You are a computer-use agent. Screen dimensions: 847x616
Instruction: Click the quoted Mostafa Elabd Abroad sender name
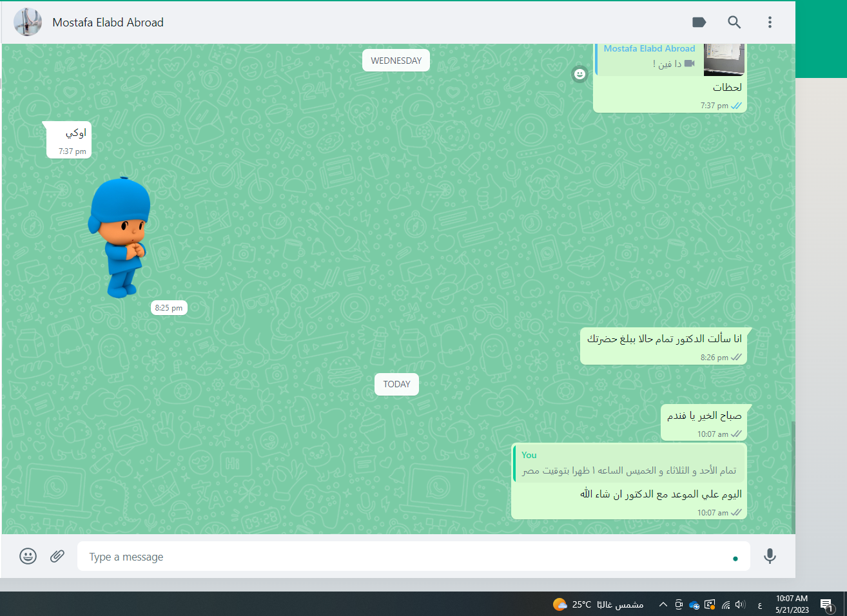pos(649,48)
